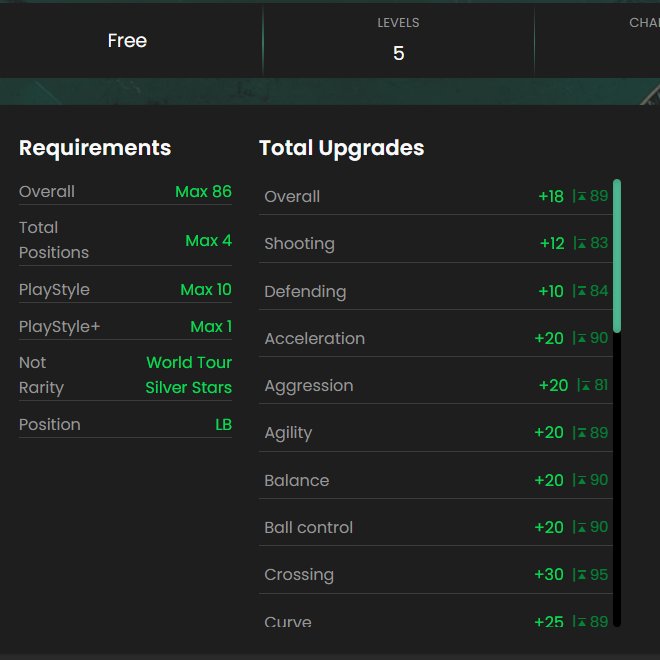Click the 'Requirements' heading
This screenshot has width=660, height=660.
pos(95,148)
